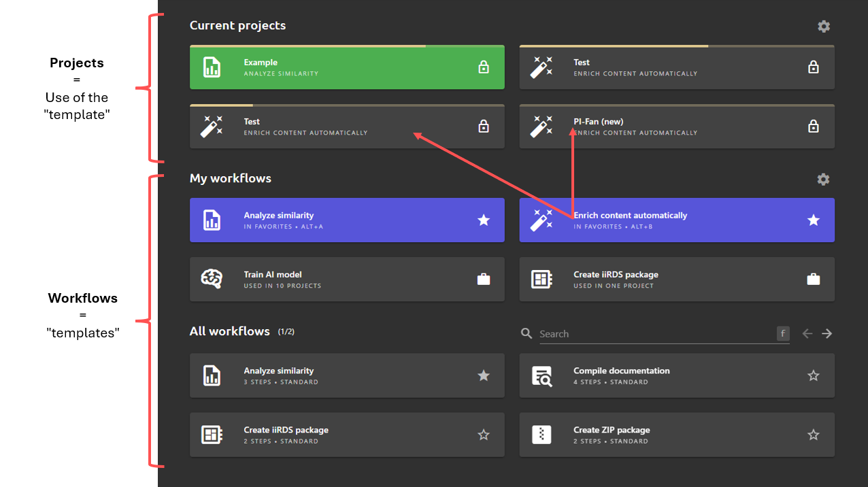This screenshot has width=868, height=487.
Task: Click the 'USED IN 10 PROJECTS' label
Action: click(282, 286)
